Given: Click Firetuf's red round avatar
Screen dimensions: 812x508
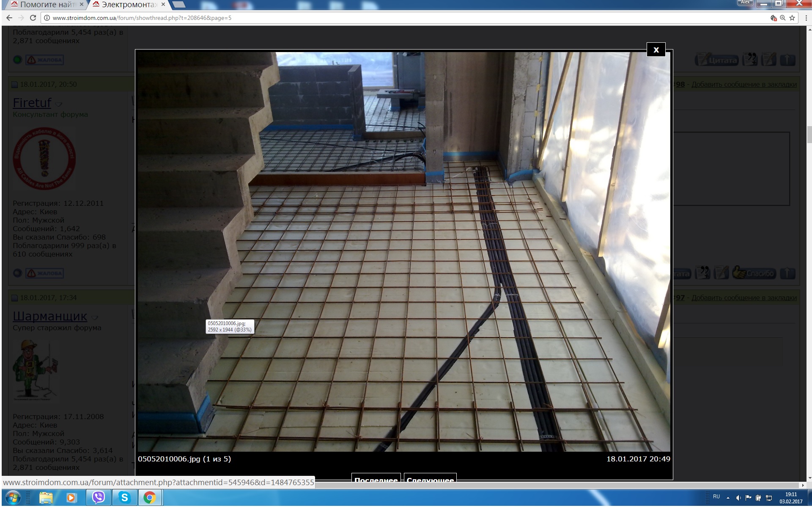Looking at the screenshot, I should (x=44, y=159).
